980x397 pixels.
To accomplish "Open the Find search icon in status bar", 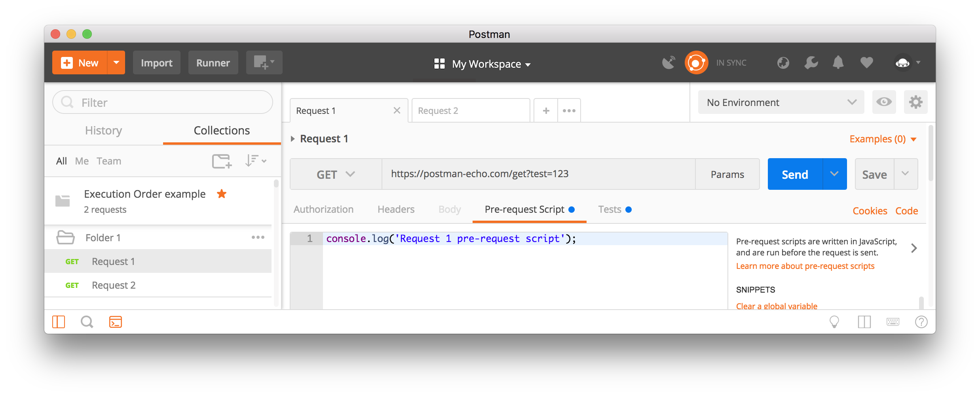I will [87, 322].
